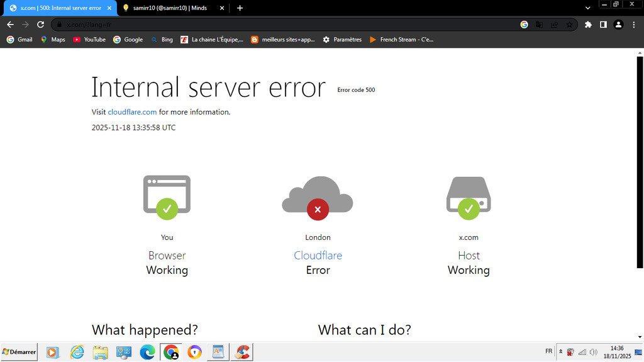
Task: Click the x.com host server icon
Action: click(469, 198)
